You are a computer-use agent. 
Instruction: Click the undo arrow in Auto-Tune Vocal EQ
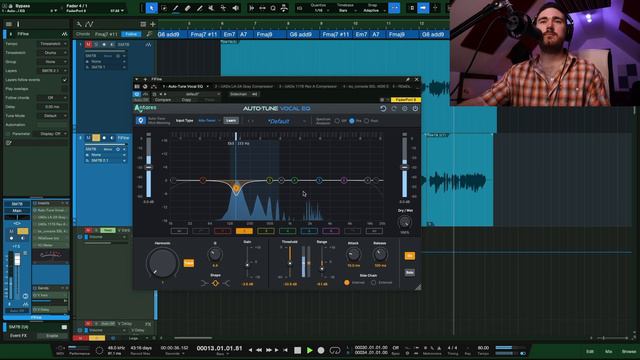tap(383, 109)
